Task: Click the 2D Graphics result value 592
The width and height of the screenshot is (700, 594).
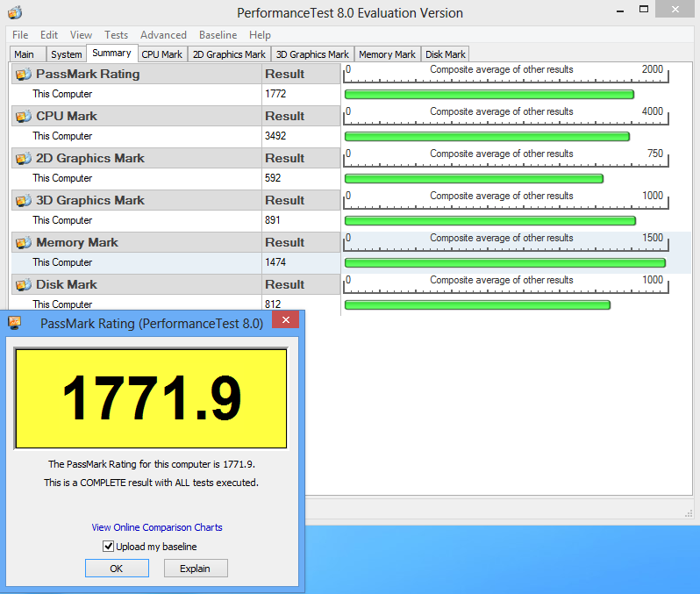Action: pos(273,178)
